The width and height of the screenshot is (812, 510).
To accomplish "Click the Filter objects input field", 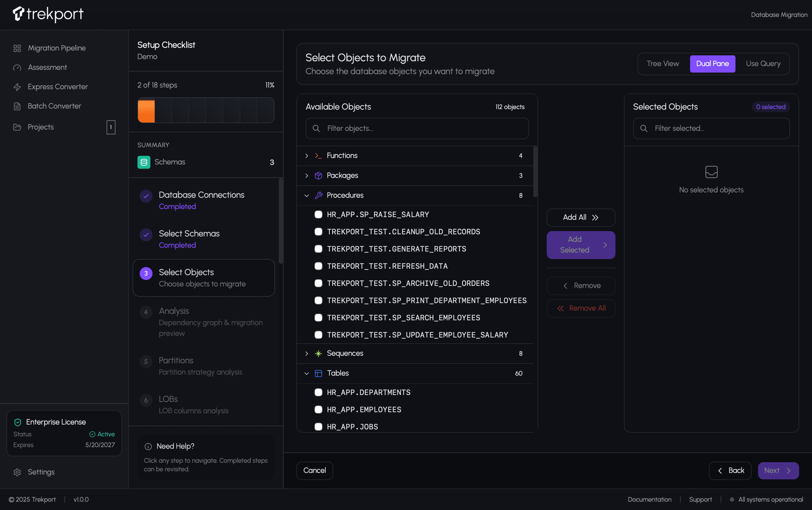I will coord(417,128).
